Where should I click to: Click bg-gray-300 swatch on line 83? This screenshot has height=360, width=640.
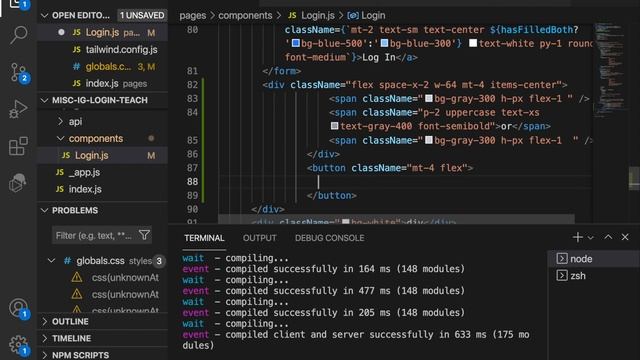429,98
